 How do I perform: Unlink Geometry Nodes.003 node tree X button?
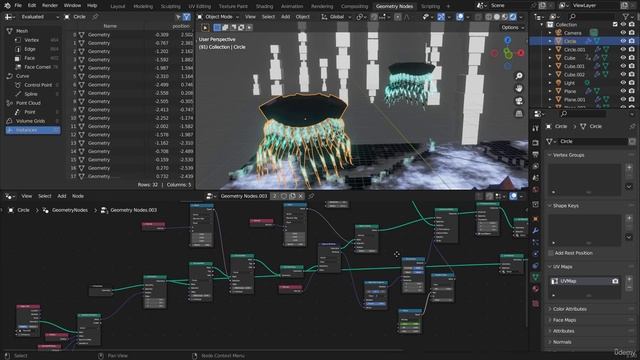click(x=301, y=196)
